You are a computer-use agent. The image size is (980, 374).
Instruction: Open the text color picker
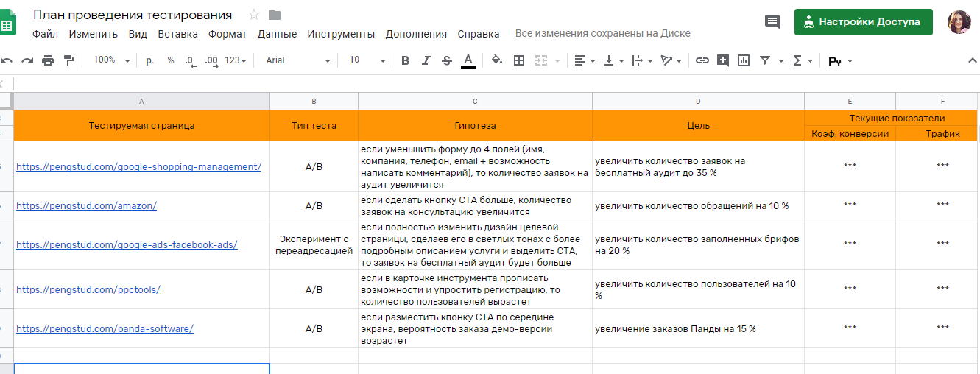(x=468, y=60)
